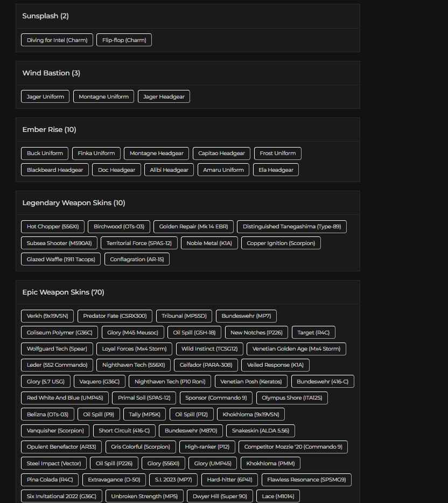Image resolution: width=448 pixels, height=503 pixels.
Task: Select Dwyer Hill (Super 90) skin
Action: coord(220,496)
